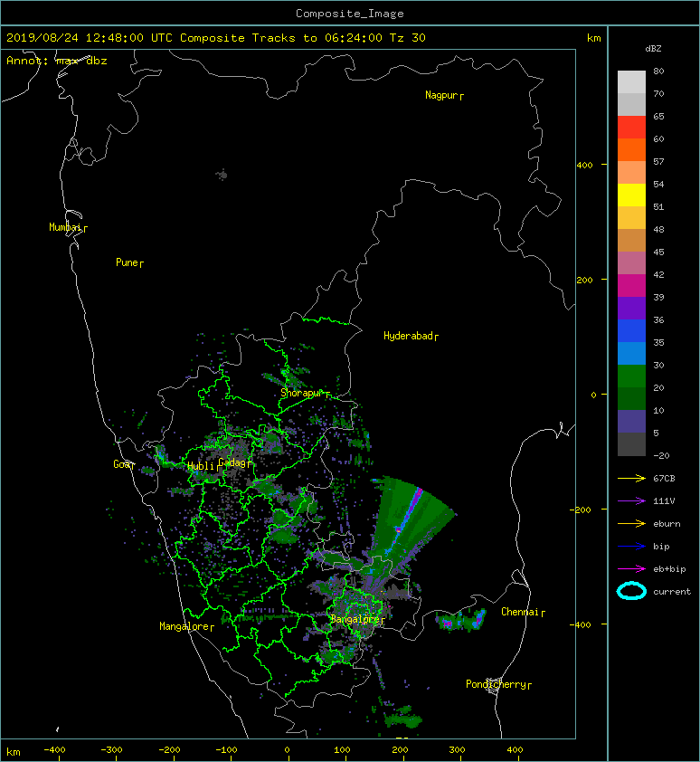The image size is (700, 762).
Task: Select the Chennai label
Action: (x=520, y=612)
